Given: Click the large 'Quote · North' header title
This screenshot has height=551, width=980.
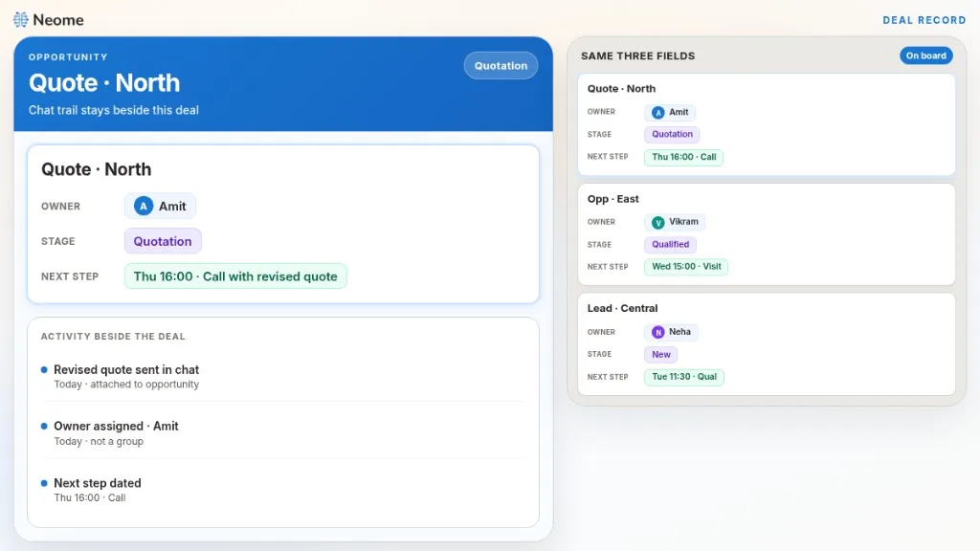Looking at the screenshot, I should [x=104, y=82].
